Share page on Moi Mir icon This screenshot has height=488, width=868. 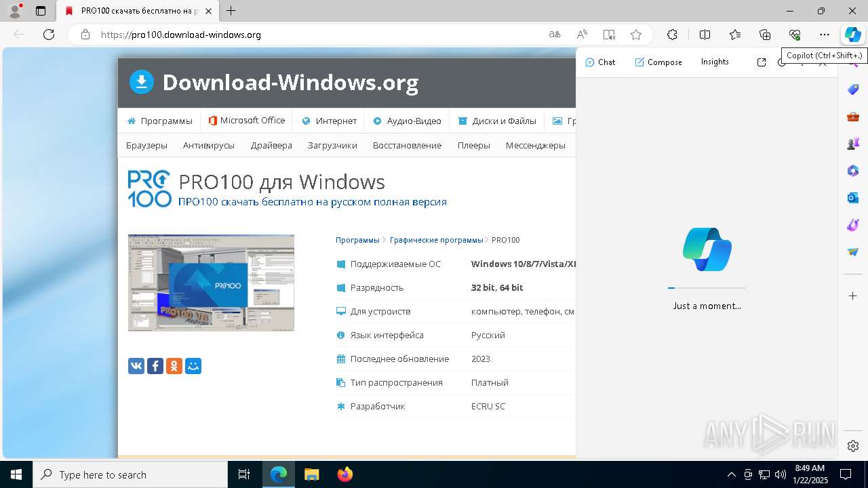click(193, 366)
